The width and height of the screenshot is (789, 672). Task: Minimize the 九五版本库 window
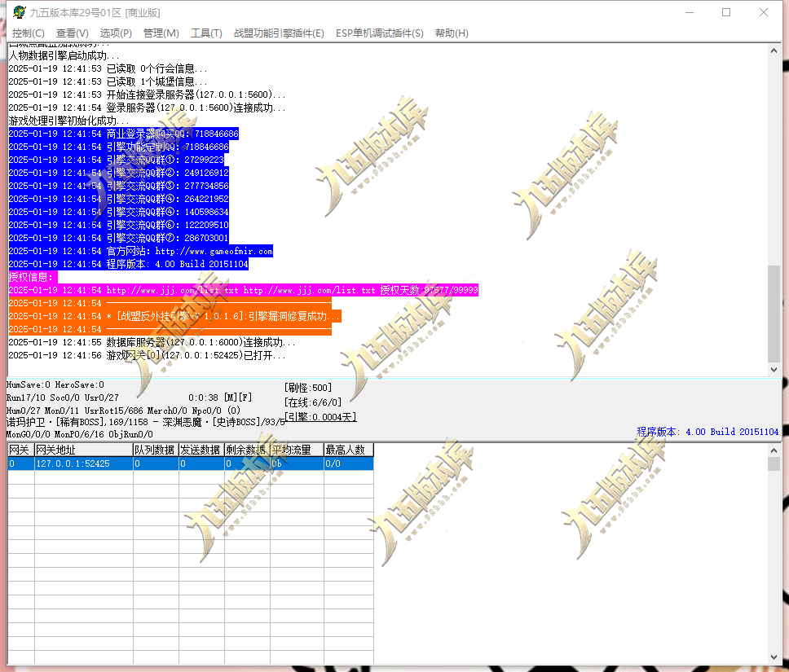[x=690, y=12]
